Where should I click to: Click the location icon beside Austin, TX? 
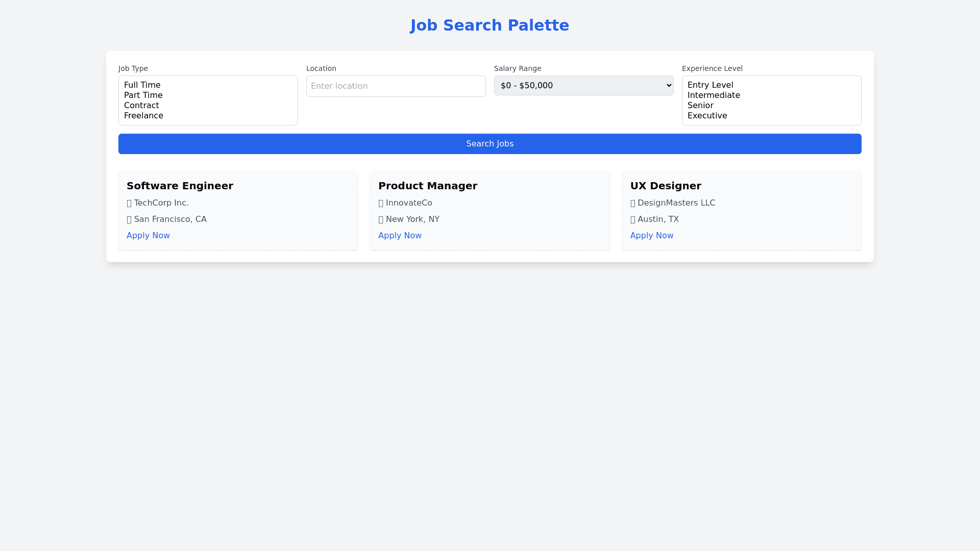[x=633, y=220]
